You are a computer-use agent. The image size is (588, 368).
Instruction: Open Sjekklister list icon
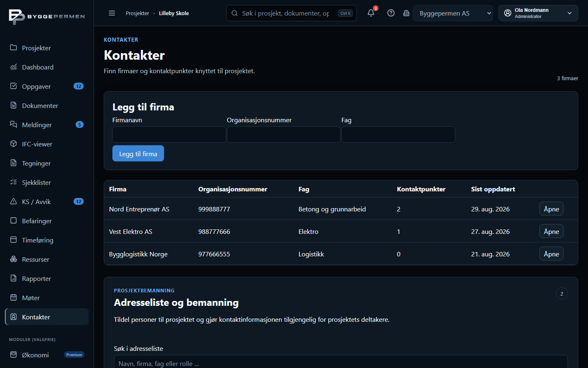pos(13,182)
